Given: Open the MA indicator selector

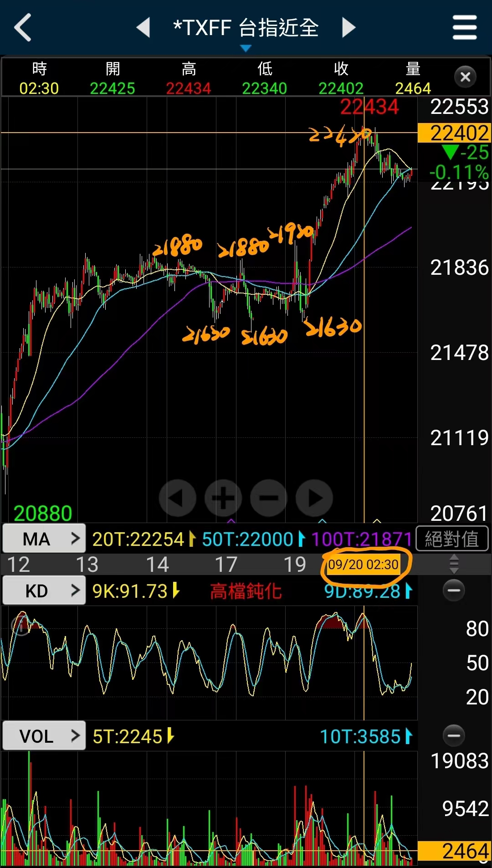Looking at the screenshot, I should [44, 539].
